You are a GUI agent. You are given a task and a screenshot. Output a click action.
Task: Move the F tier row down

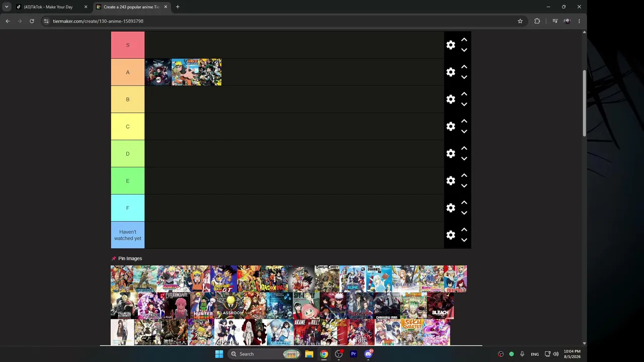click(x=464, y=213)
